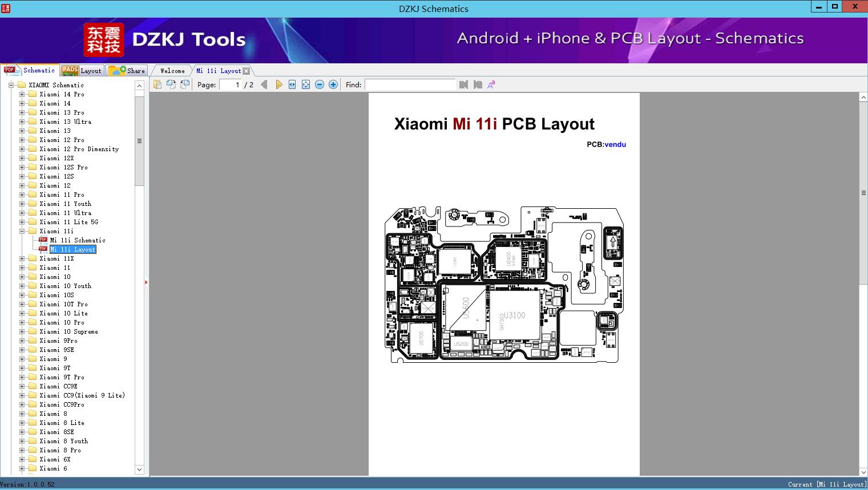The width and height of the screenshot is (868, 490).
Task: Open the vendu PCB link
Action: [615, 144]
